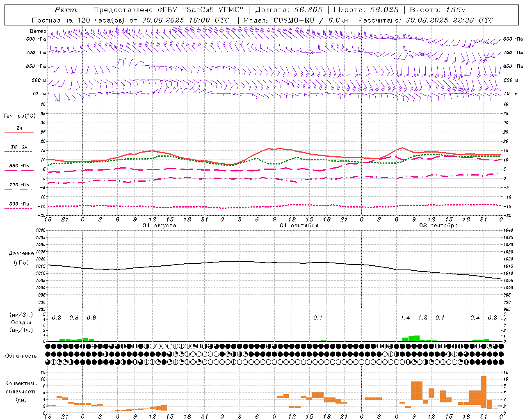Select the 'Td 2м' dew point legend
Viewport: 525px width, 420px height.
click(19, 147)
